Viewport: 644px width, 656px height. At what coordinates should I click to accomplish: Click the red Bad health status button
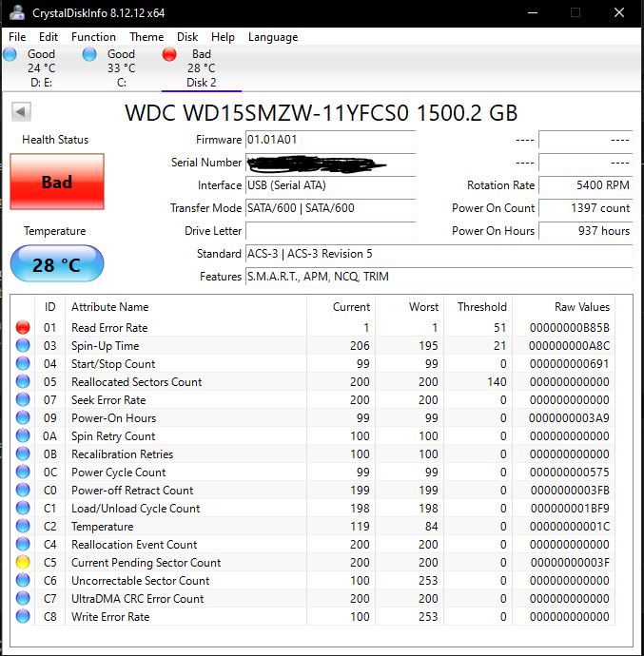coord(56,182)
